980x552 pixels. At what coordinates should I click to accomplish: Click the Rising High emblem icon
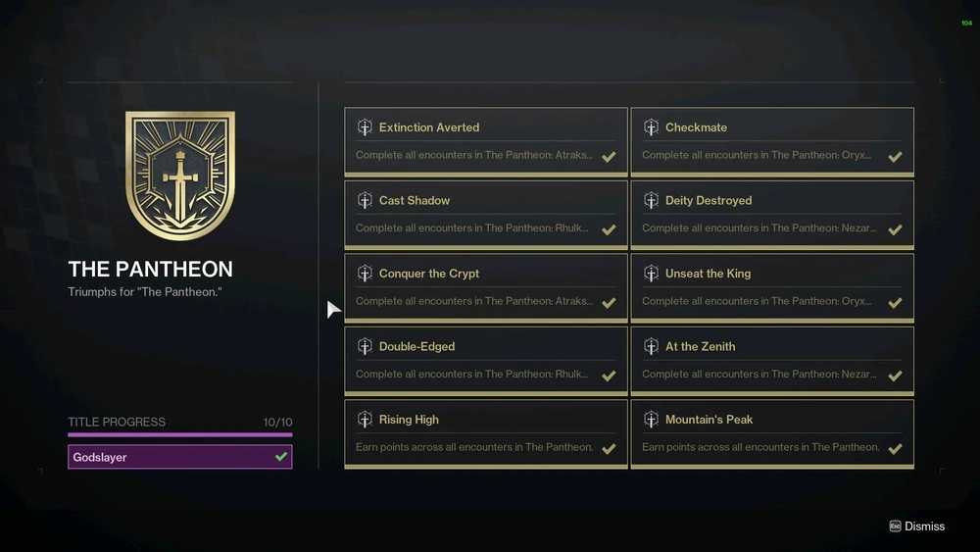[365, 420]
